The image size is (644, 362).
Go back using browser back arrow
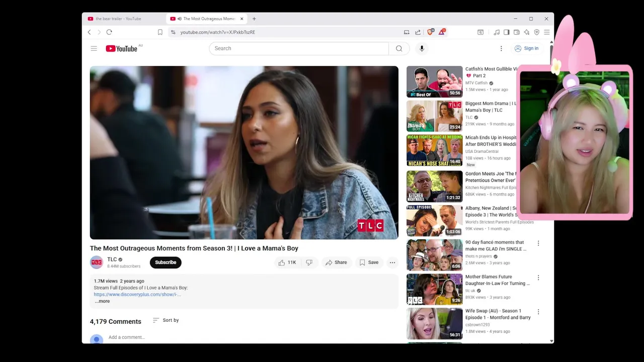[x=90, y=32]
